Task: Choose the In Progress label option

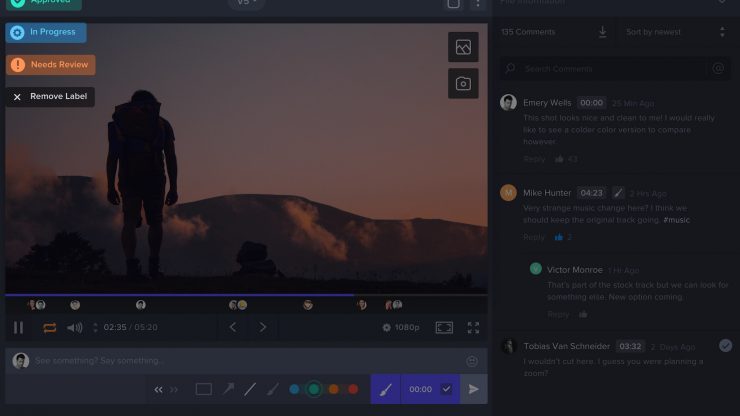Action: (46, 32)
